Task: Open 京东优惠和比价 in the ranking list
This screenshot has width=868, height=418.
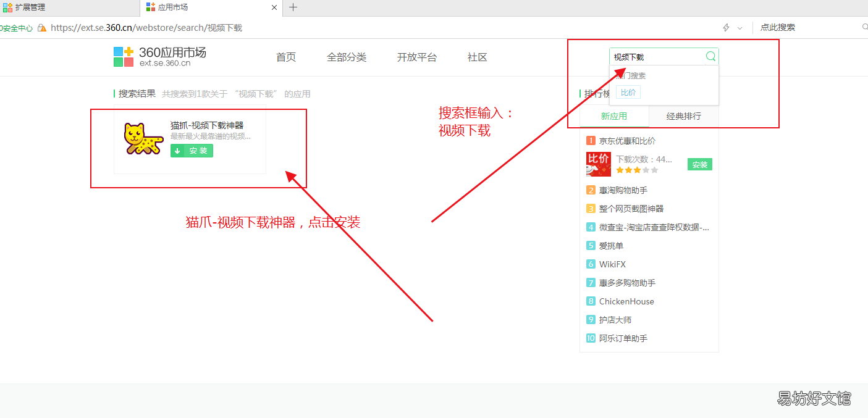Action: (x=627, y=141)
